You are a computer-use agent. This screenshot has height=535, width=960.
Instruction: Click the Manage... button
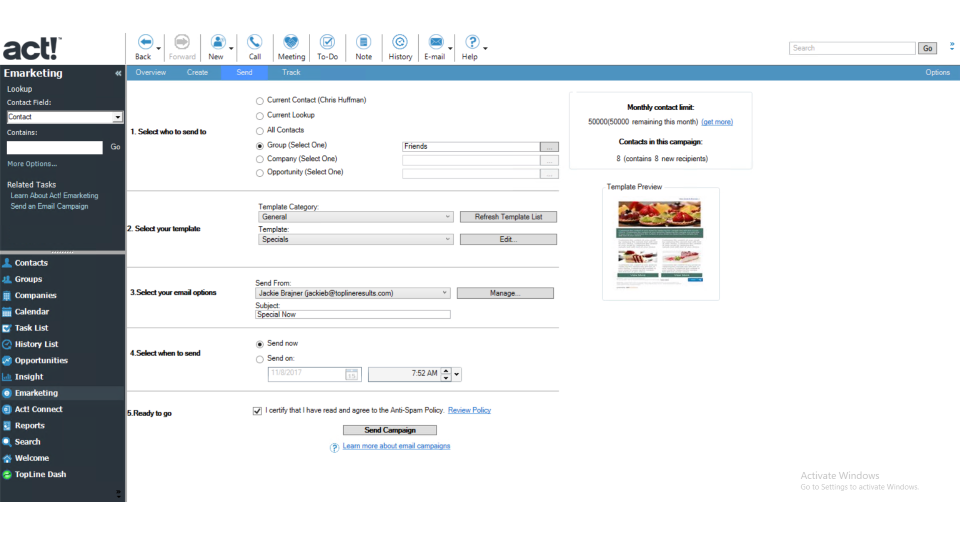click(x=505, y=293)
